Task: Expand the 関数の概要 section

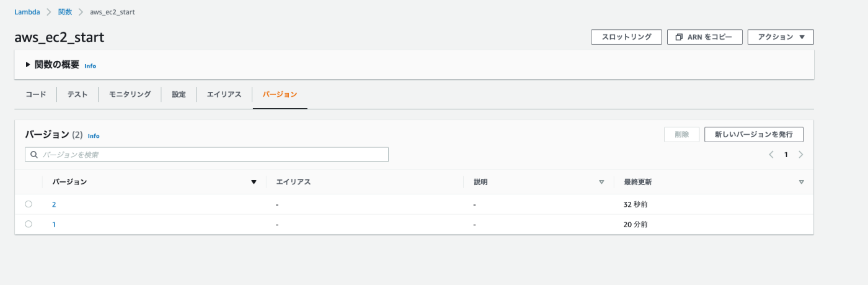Action: tap(28, 65)
